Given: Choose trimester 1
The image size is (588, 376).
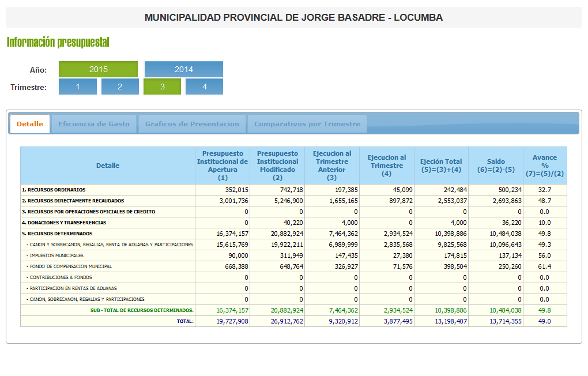Looking at the screenshot, I should [x=78, y=87].
